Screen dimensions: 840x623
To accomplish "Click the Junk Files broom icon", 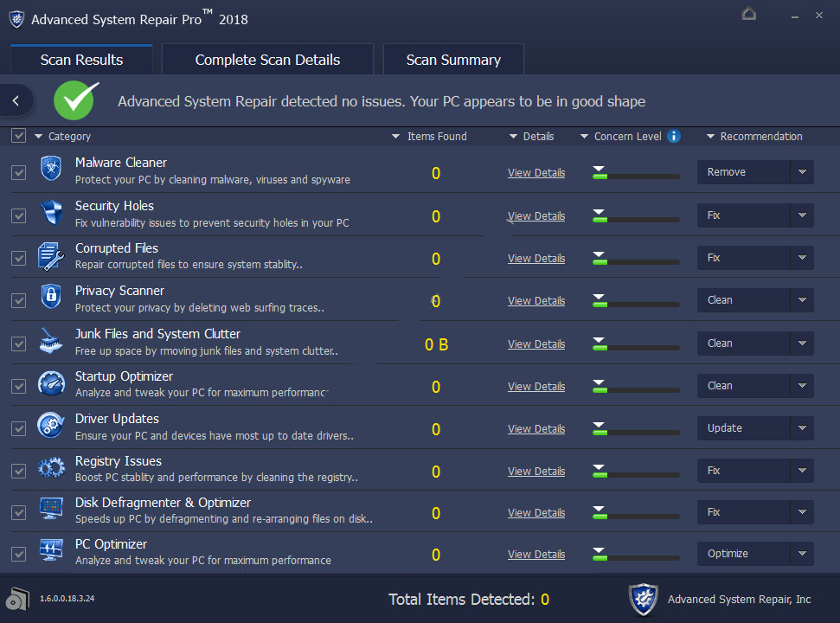I will point(51,341).
